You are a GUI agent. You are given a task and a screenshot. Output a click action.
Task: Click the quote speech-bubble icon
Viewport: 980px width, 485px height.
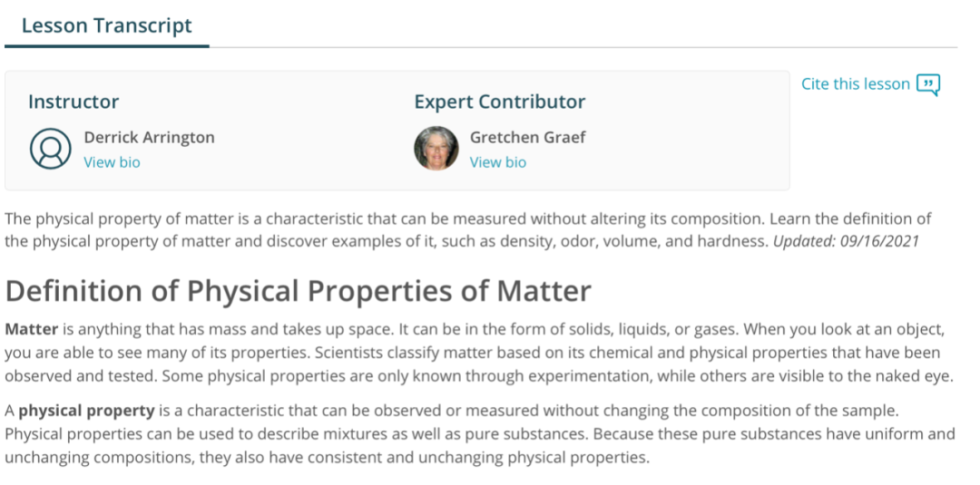pos(928,85)
